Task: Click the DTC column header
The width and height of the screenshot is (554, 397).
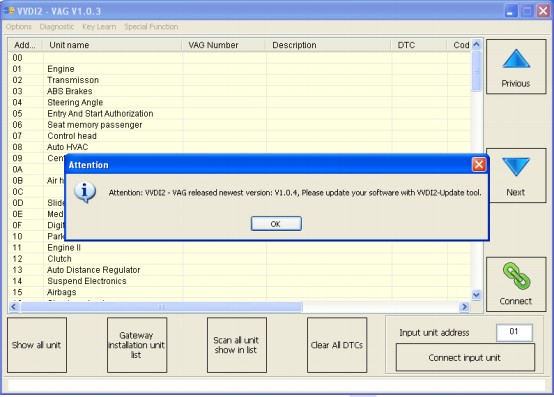Action: 419,45
